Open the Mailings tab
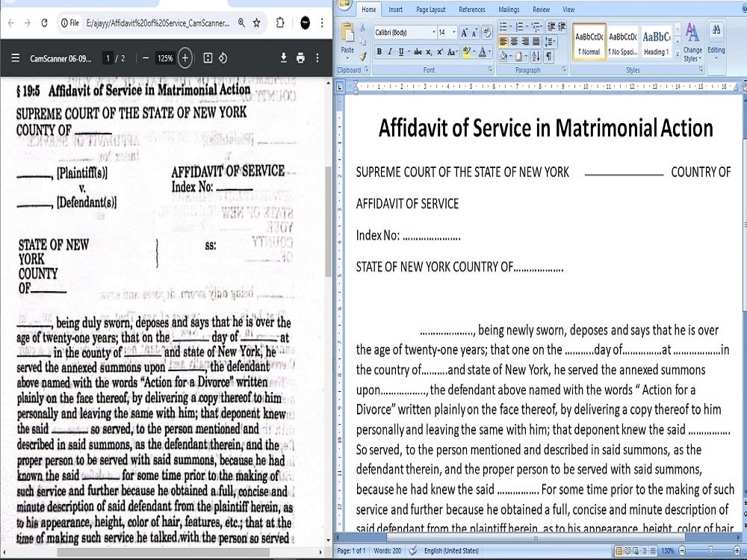Image resolution: width=747 pixels, height=560 pixels. coord(509,10)
